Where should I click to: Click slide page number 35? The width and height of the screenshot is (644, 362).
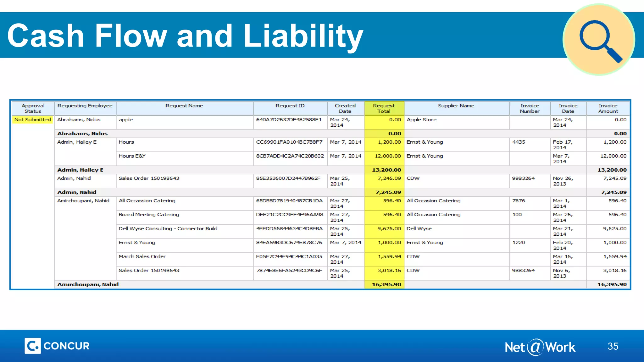(x=613, y=346)
